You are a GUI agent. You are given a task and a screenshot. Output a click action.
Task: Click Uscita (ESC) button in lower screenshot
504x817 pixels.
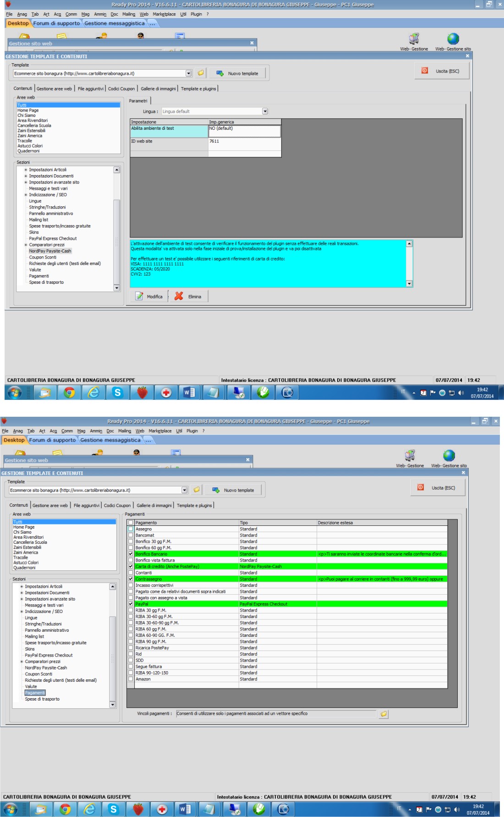(x=438, y=488)
